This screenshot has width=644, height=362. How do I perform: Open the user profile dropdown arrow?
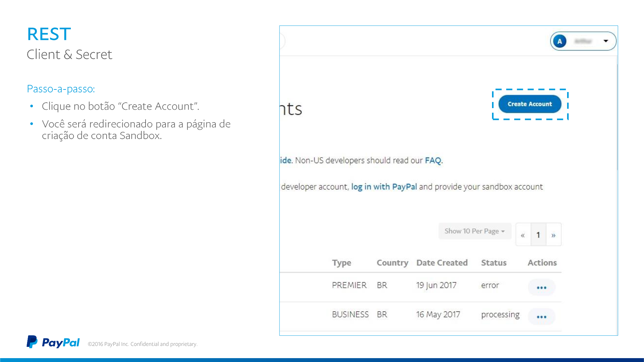coord(606,41)
